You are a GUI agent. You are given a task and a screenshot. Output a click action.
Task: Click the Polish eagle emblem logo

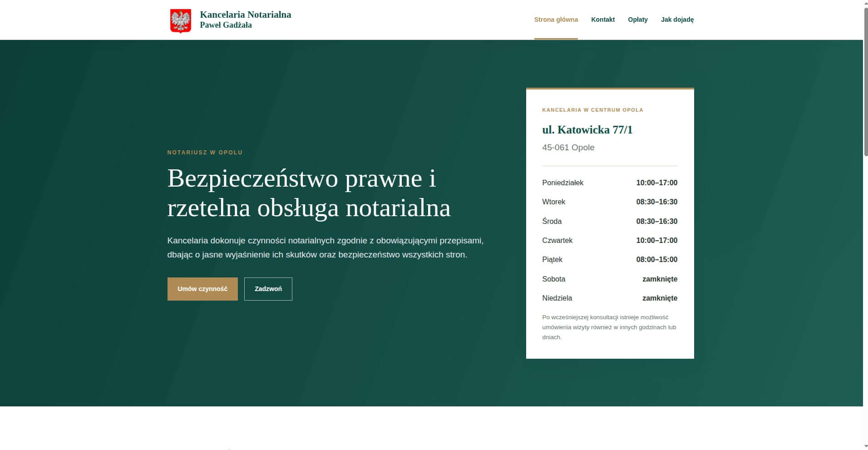[180, 21]
